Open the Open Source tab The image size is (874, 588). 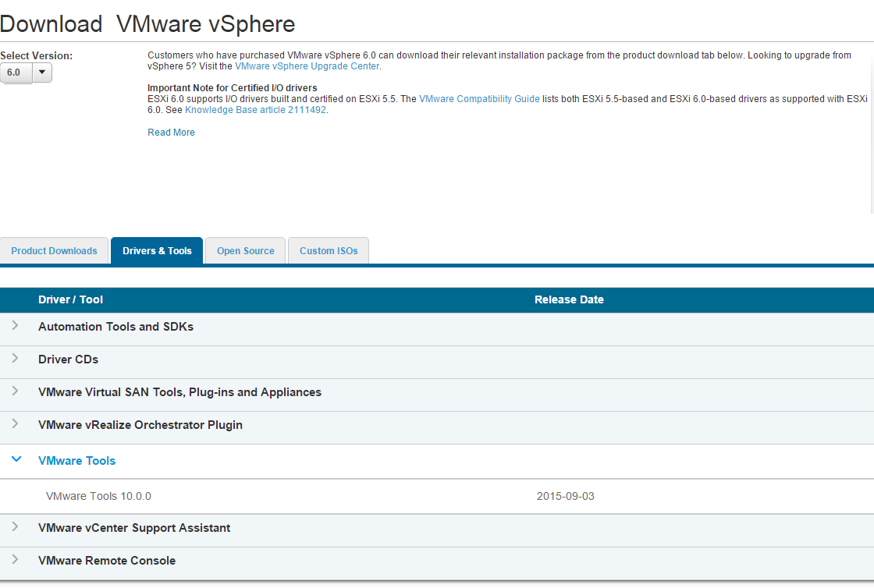245,251
